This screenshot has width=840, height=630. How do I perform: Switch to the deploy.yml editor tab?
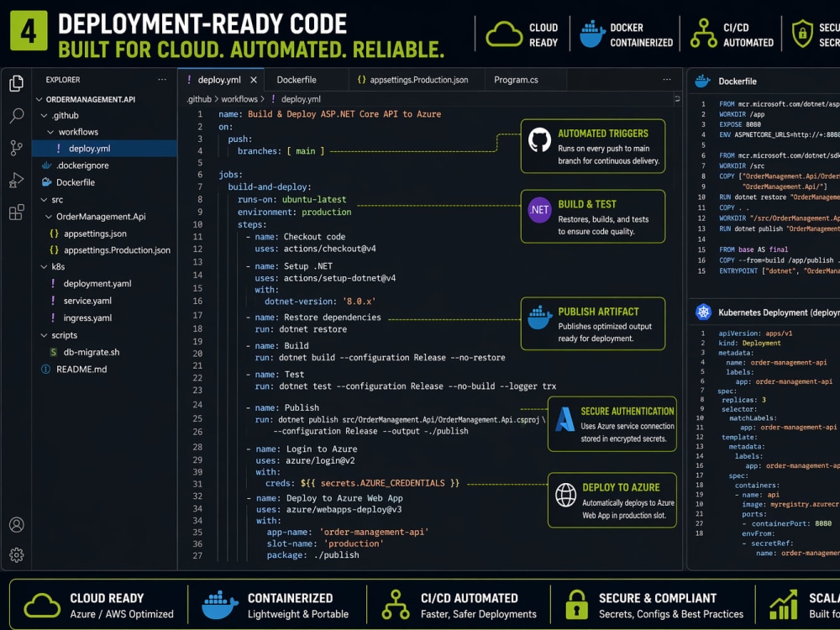click(x=220, y=80)
